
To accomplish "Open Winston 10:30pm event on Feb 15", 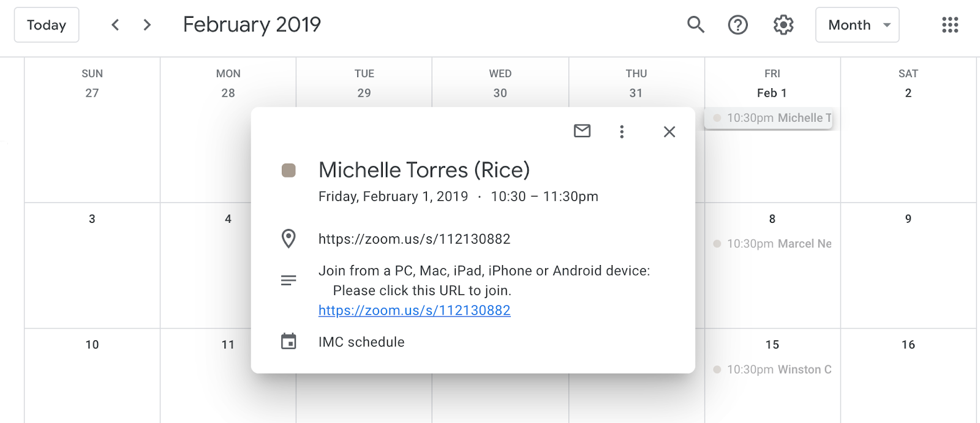I will 772,370.
